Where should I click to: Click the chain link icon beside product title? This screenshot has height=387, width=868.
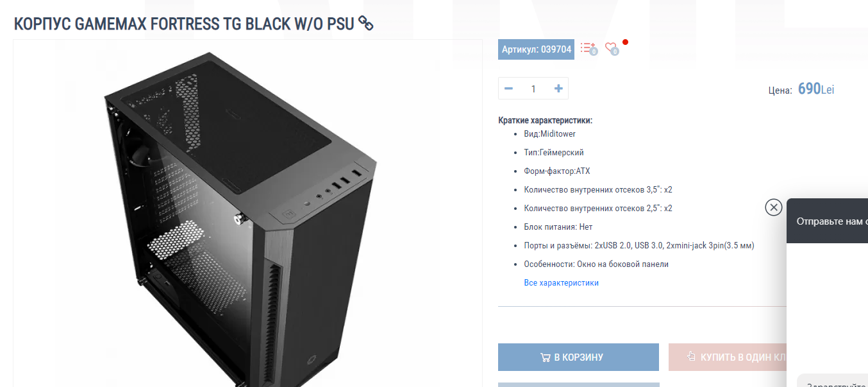click(x=366, y=24)
